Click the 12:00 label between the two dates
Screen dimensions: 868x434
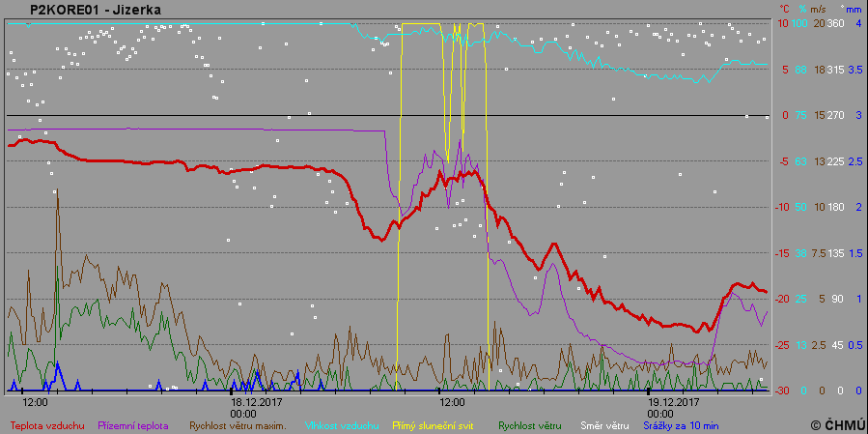pos(451,401)
